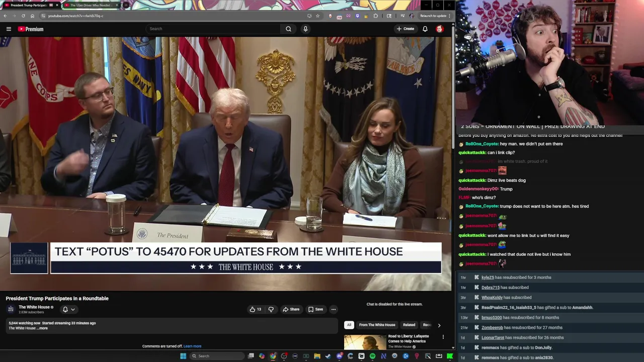Screen dimensions: 644x362
Task: Save the video to a playlist
Action: tap(315, 309)
